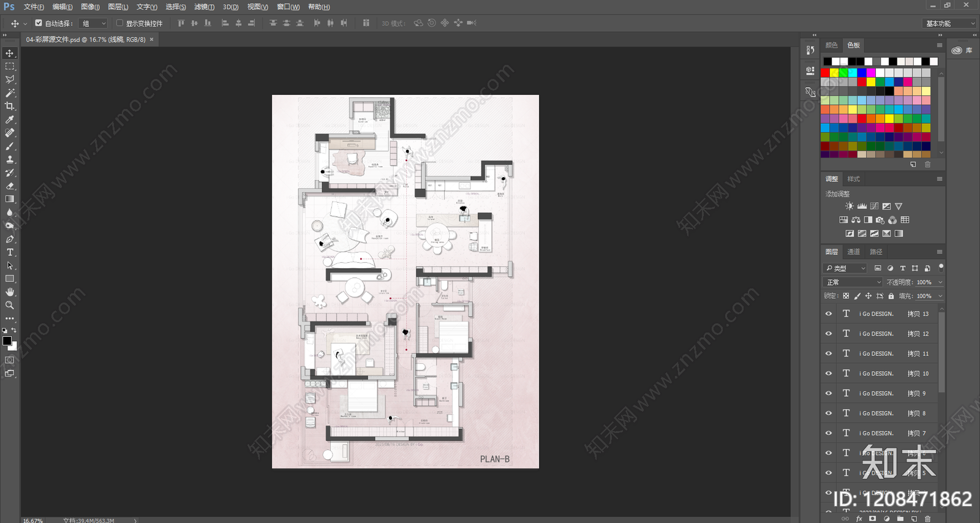980x523 pixels.
Task: Click the zoom percentage field 16.67%
Action: (x=33, y=521)
